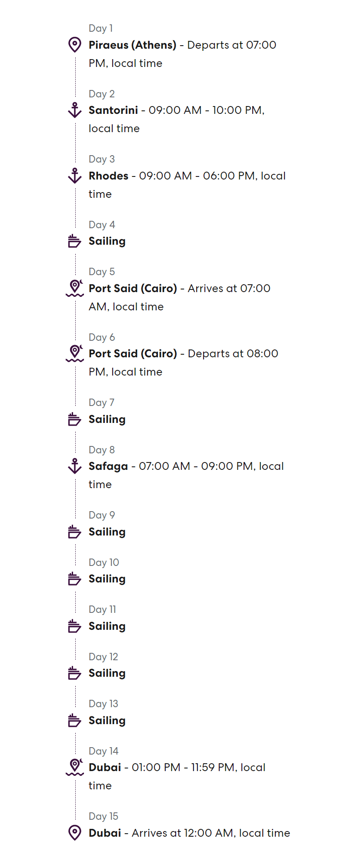Viewport: 361px width, 868px height.
Task: Click the Safaga anchor icon
Action: [x=75, y=466]
